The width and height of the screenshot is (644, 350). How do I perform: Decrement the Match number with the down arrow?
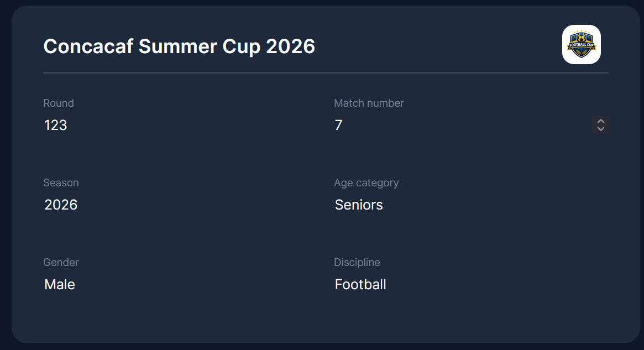tap(600, 128)
